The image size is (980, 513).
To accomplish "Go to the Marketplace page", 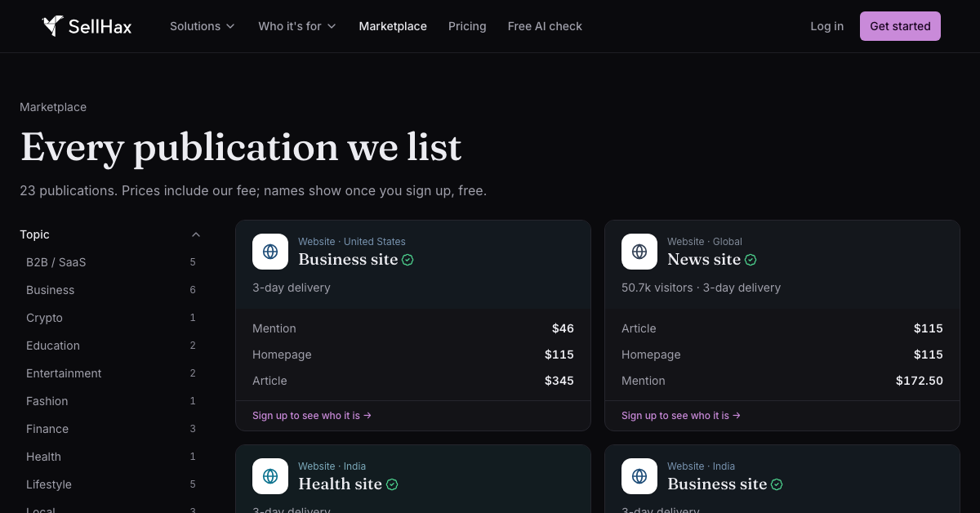I will 393,26.
